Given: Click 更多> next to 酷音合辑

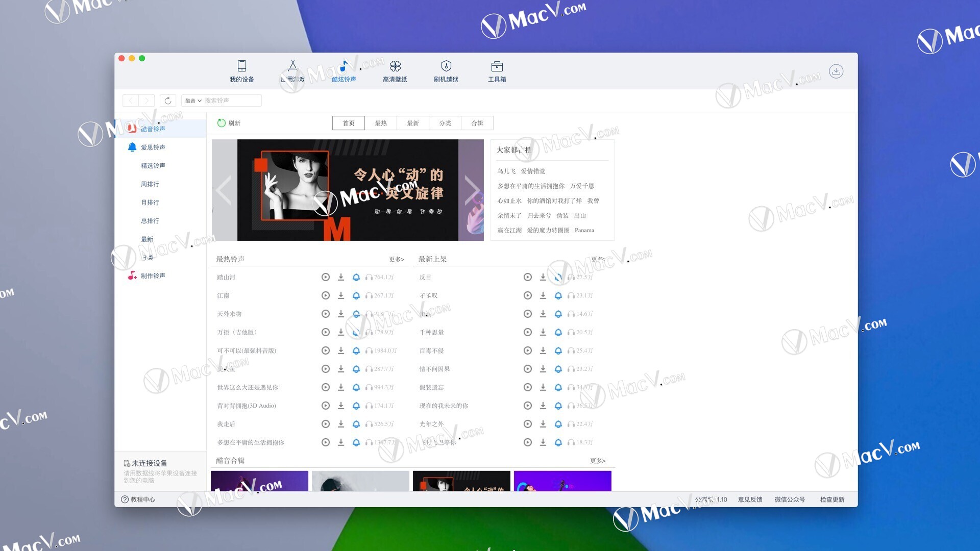Looking at the screenshot, I should (598, 461).
